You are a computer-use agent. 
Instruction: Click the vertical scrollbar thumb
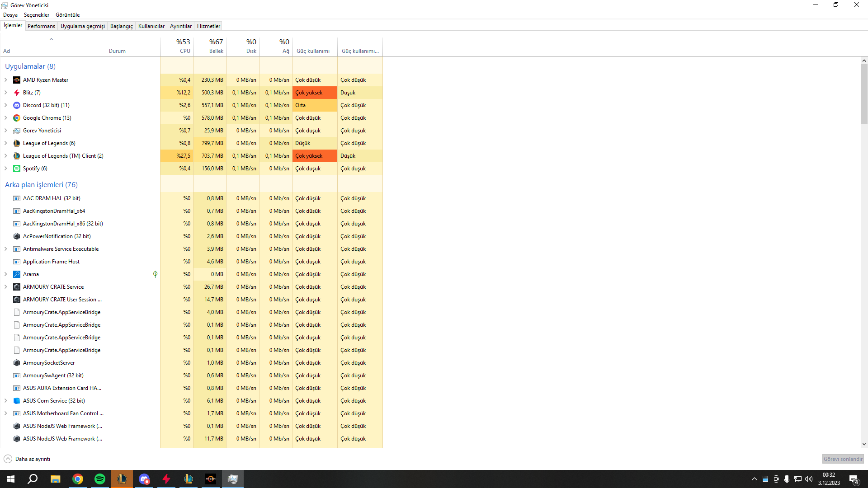coord(864,94)
